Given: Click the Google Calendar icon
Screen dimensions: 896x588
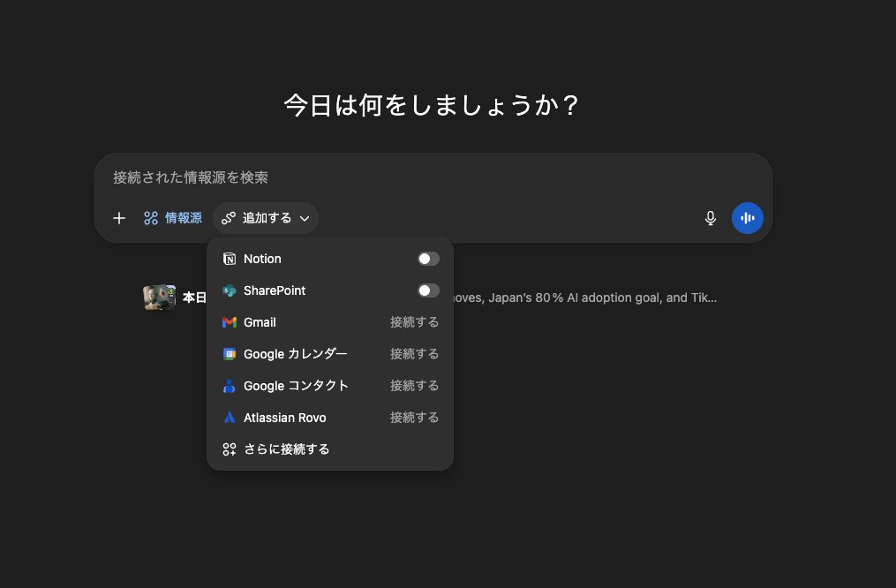Looking at the screenshot, I should pos(230,354).
